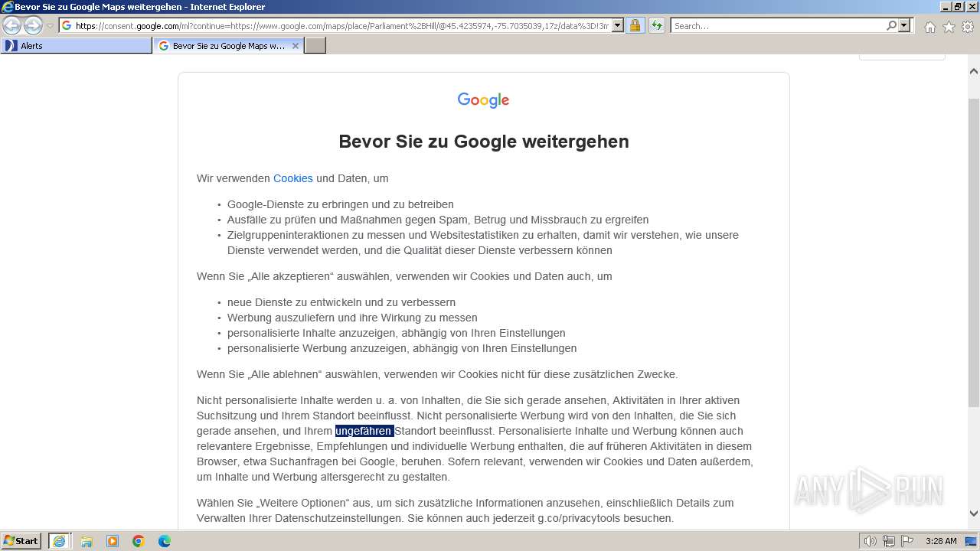Click the text Google-Dienste zu erbringen und zu betreiben
Screen dimensions: 980x551
pyautogui.click(x=341, y=204)
